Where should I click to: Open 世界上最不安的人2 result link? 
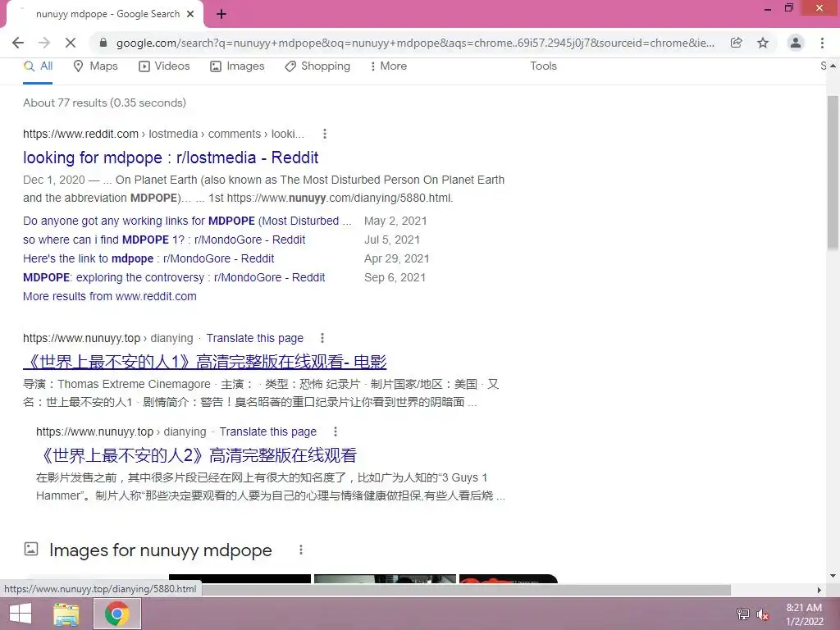(x=197, y=455)
